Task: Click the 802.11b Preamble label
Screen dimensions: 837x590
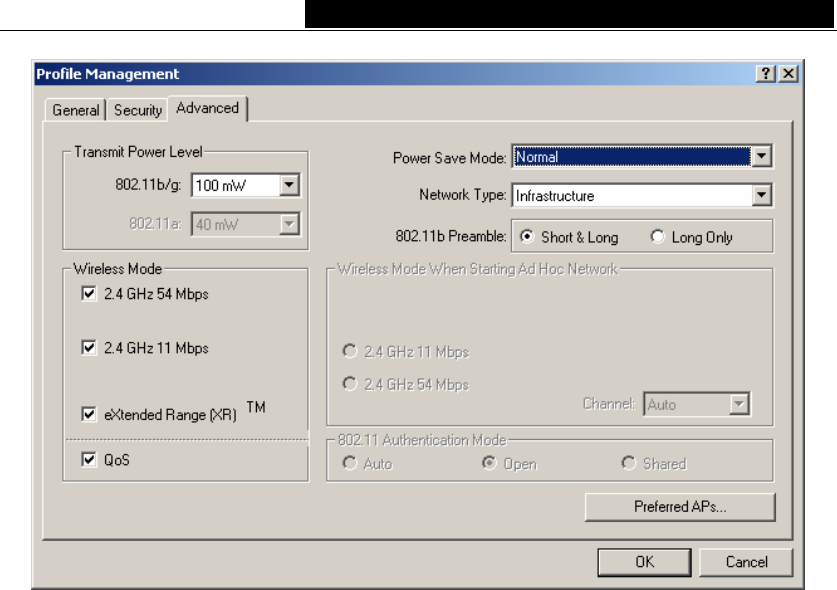Action: [451, 236]
